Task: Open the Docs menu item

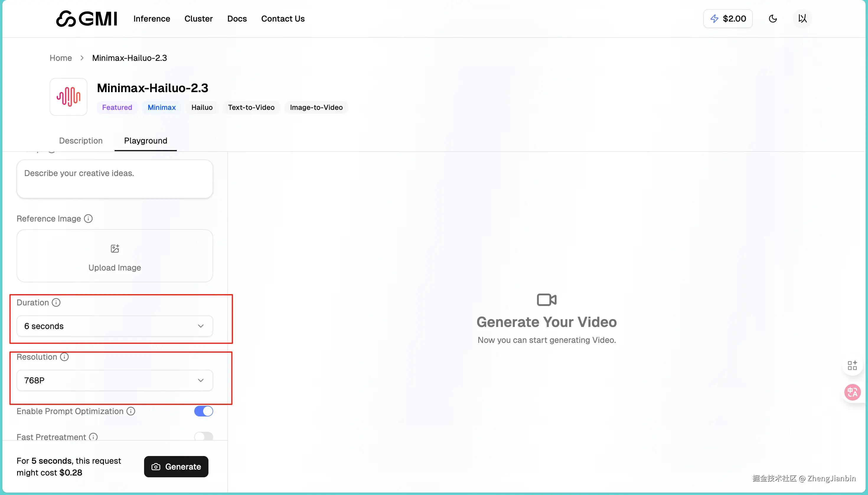Action: 237,19
